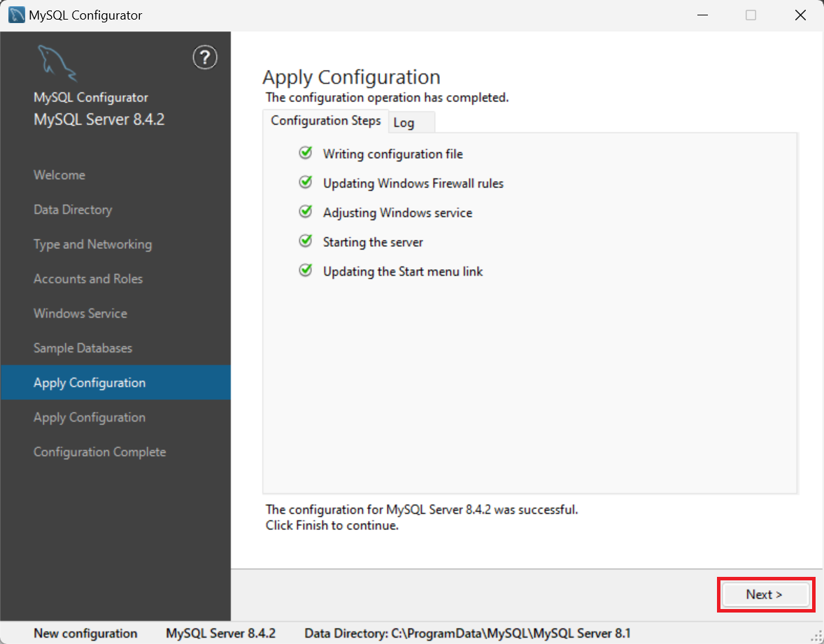The image size is (824, 644).
Task: Switch to the Log tab
Action: 411,122
